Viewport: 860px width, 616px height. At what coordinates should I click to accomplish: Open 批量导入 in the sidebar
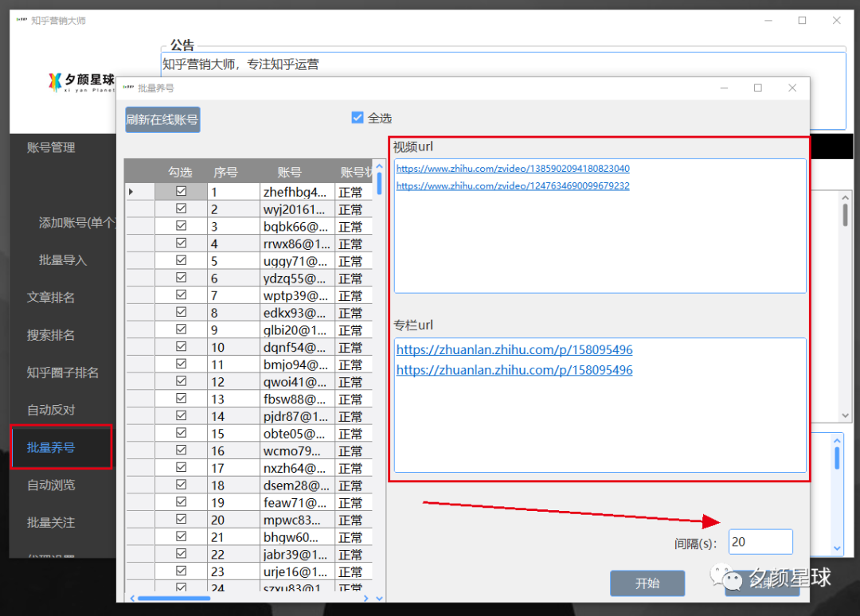tap(63, 260)
